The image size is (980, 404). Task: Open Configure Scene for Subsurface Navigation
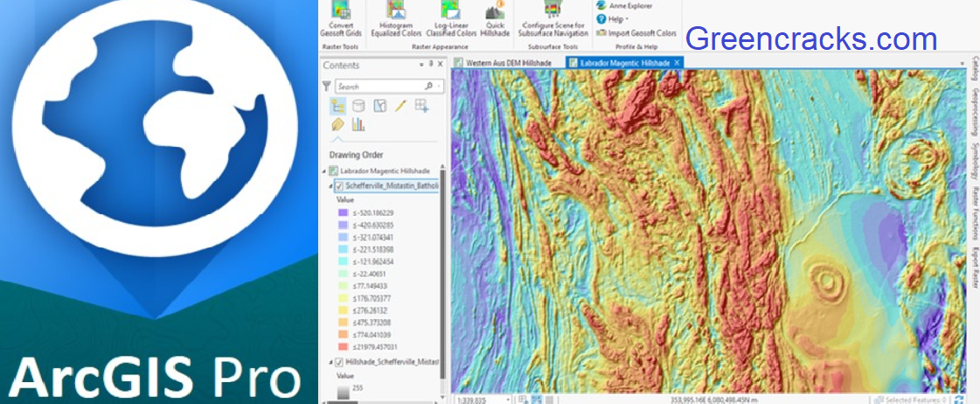553,19
